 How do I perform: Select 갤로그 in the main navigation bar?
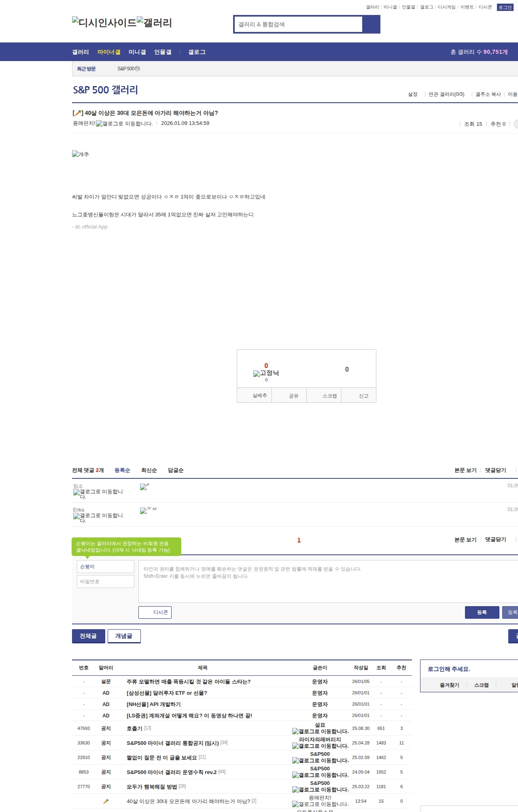[197, 52]
